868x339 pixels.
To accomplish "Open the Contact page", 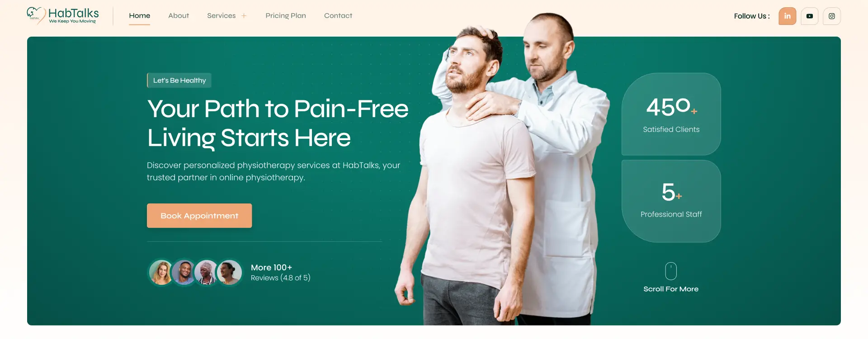I will click(x=338, y=16).
